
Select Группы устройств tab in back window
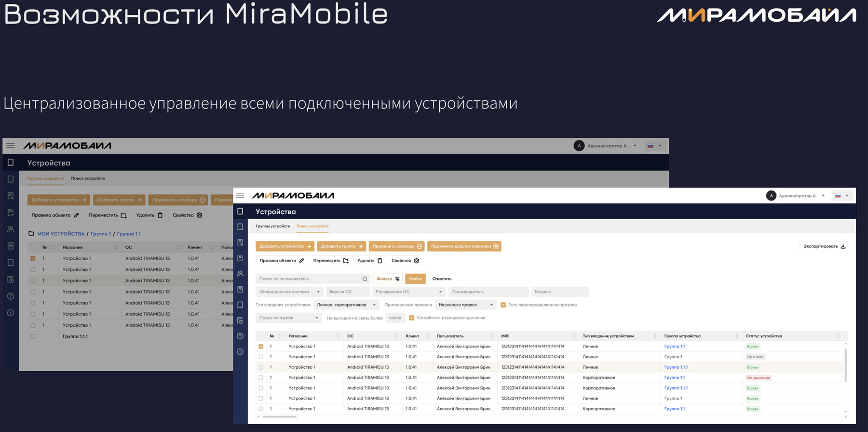point(45,179)
